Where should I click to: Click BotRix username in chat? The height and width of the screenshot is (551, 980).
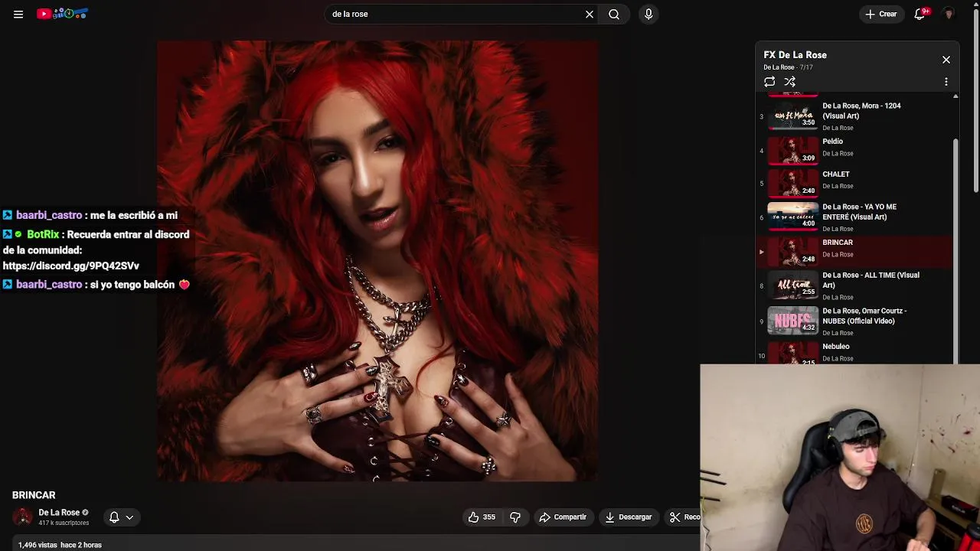pos(43,235)
